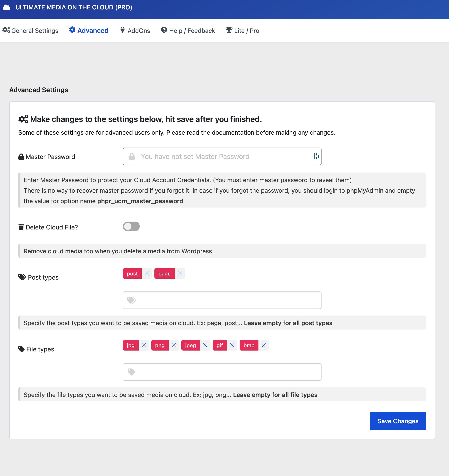This screenshot has height=476, width=449.
Task: Open the Help / Feedback tab
Action: [x=188, y=31]
